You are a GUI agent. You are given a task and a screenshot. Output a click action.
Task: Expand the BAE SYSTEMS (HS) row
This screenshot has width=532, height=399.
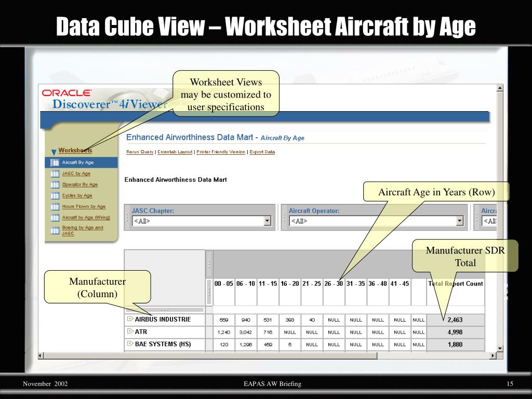point(130,343)
